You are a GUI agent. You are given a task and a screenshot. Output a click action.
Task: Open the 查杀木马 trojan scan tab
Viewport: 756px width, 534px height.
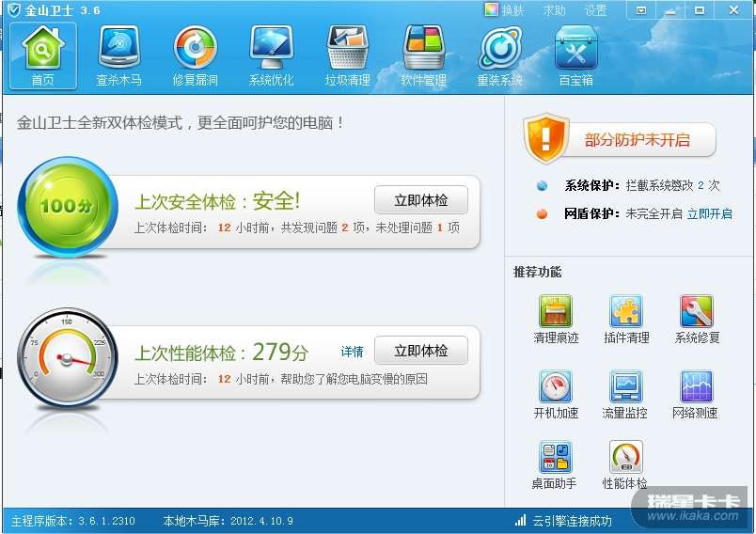tap(119, 55)
